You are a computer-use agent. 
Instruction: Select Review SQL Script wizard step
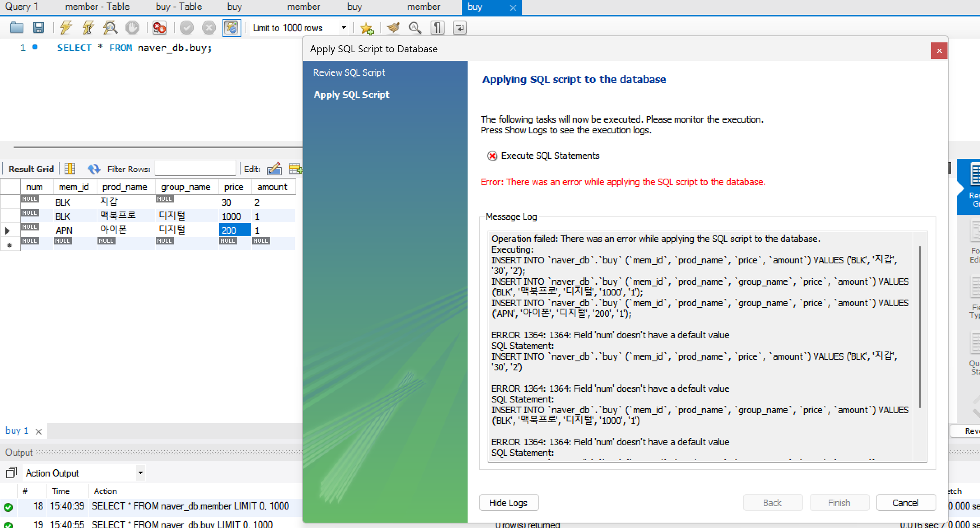pyautogui.click(x=349, y=72)
